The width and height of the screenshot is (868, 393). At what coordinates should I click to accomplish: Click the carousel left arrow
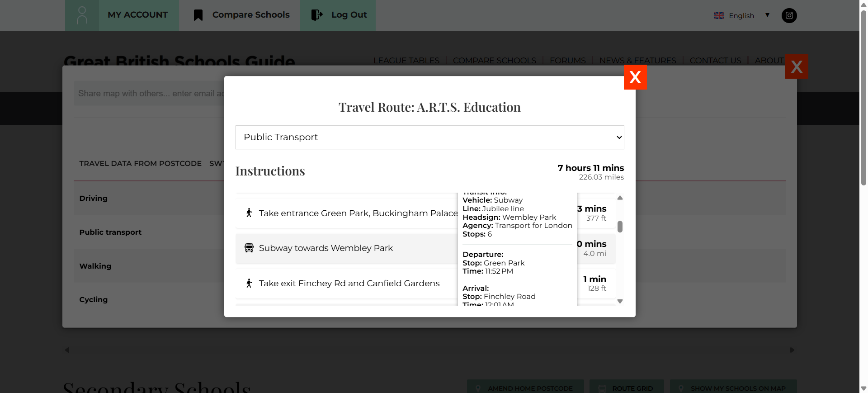coord(67,350)
